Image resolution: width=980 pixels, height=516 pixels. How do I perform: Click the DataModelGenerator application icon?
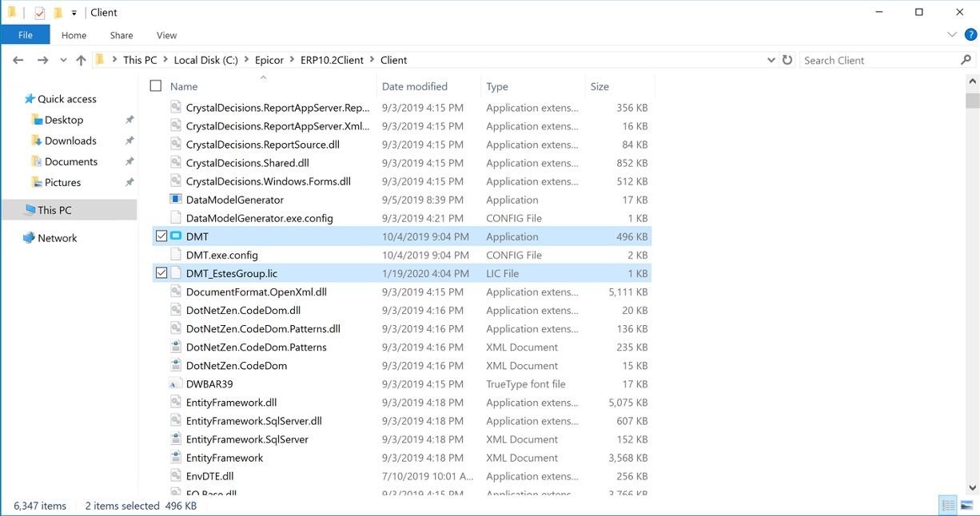176,200
